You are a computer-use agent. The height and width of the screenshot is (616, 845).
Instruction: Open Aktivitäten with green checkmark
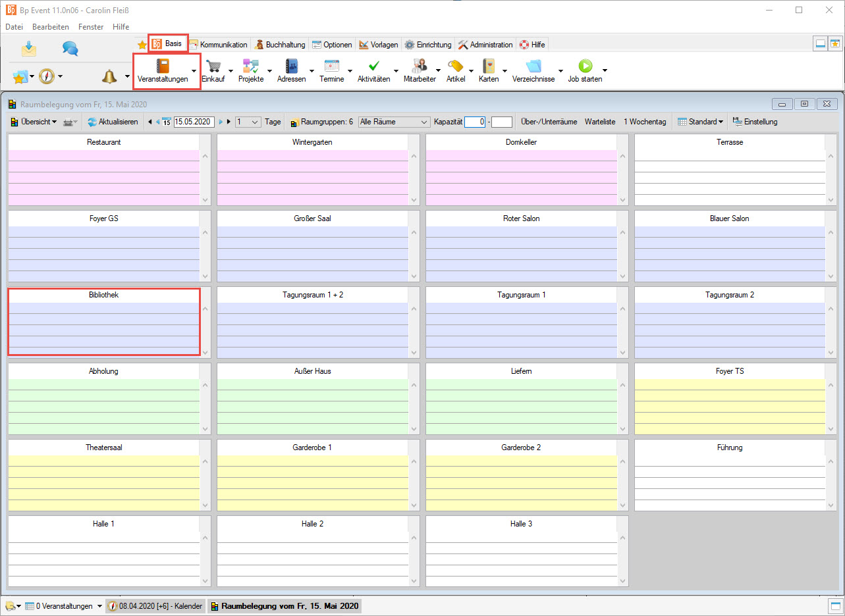373,66
